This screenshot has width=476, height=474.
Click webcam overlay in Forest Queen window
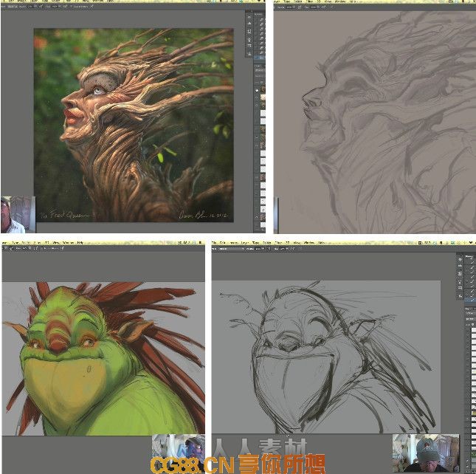click(x=18, y=215)
